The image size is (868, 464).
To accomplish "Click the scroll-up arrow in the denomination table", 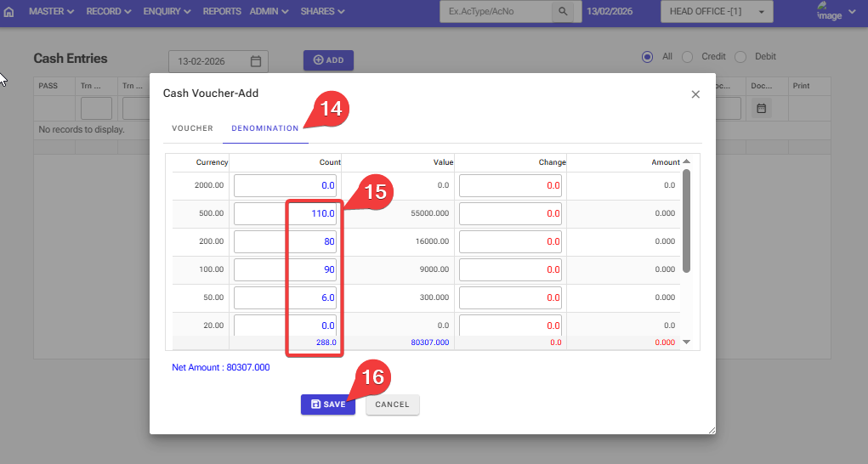I will (686, 161).
